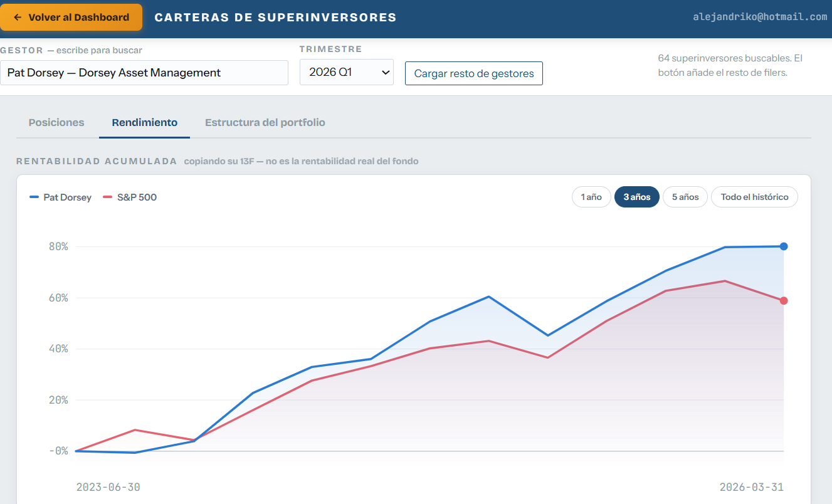The width and height of the screenshot is (832, 504).
Task: Click the Carteras de Superinversores title
Action: (x=276, y=18)
